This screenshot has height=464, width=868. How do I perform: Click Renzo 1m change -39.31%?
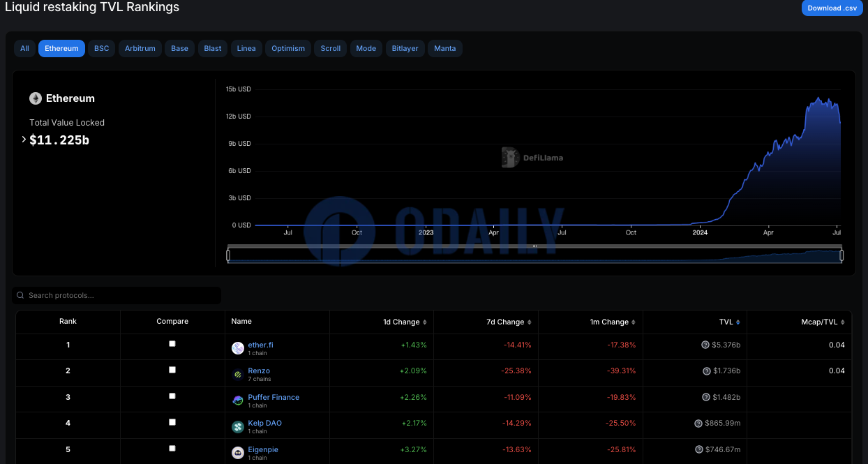tap(621, 371)
